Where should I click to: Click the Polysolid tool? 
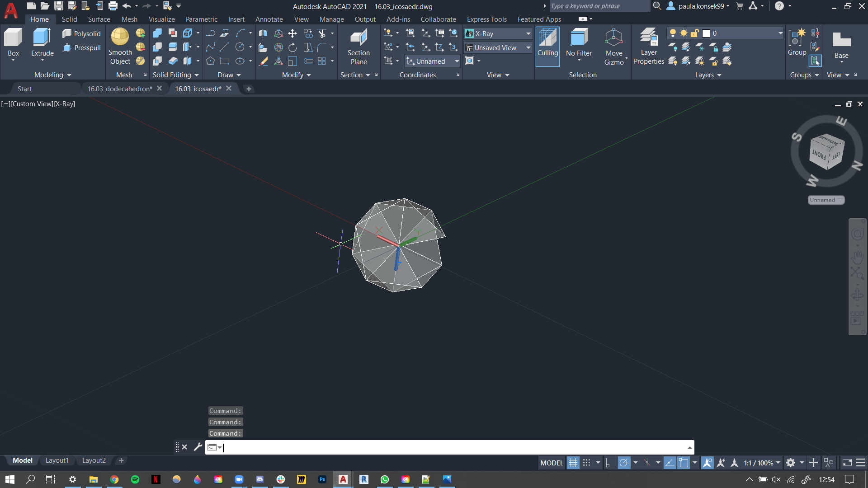click(81, 33)
